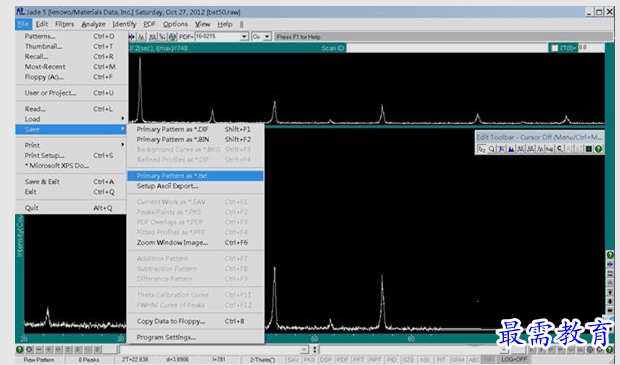Toggle the RPT status bar indicator
The height and width of the screenshot is (365, 620).
(x=375, y=359)
